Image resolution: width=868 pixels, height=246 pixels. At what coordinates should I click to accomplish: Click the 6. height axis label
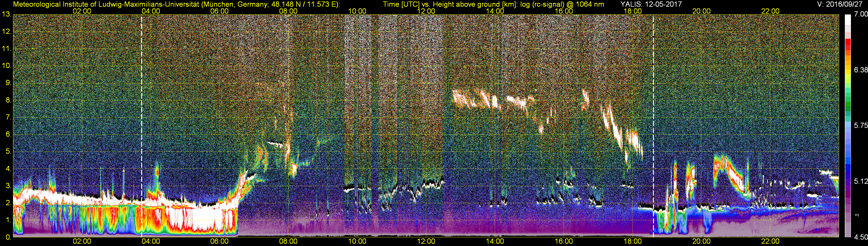click(x=9, y=135)
